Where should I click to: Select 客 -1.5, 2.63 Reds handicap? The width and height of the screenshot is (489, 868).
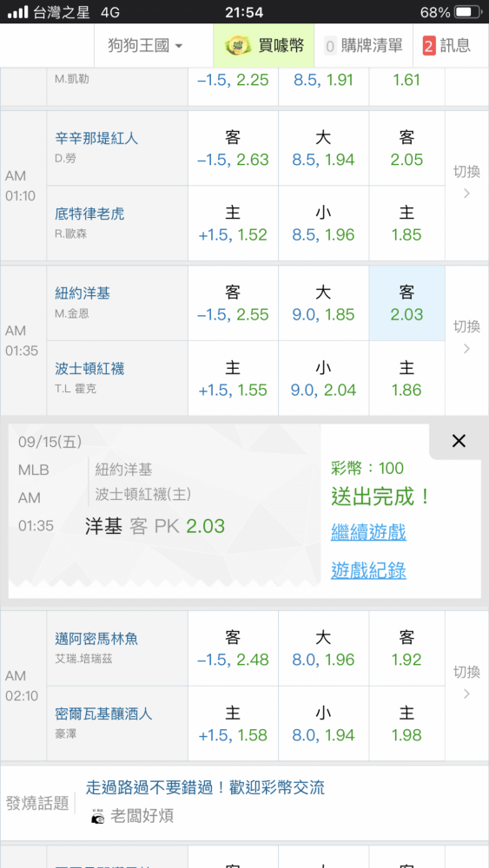pos(233,148)
